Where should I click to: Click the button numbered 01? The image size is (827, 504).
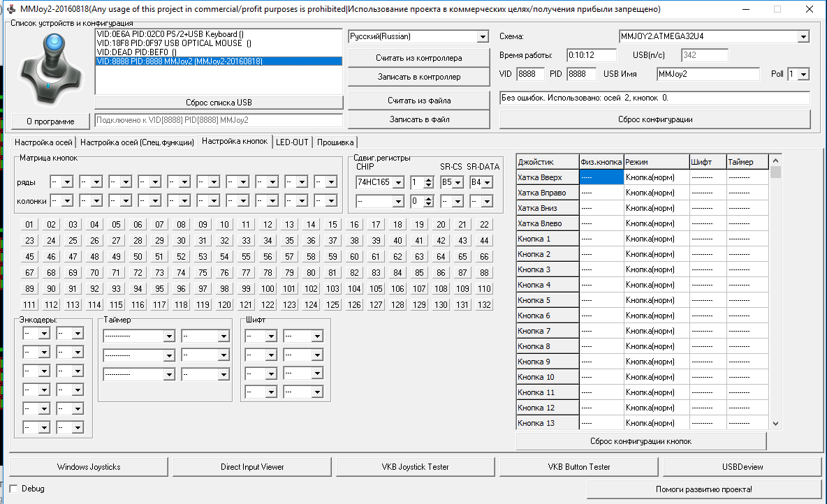tap(29, 225)
